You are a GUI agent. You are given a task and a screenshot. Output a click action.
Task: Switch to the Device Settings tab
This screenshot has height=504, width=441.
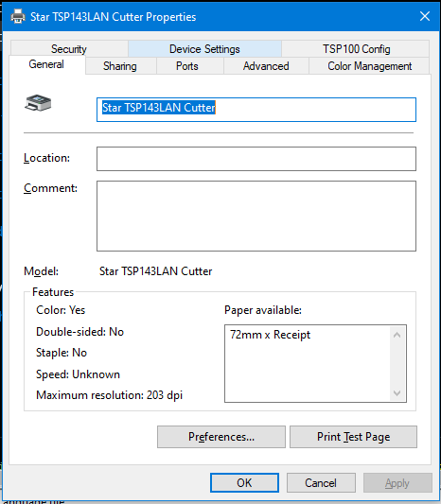tap(204, 49)
